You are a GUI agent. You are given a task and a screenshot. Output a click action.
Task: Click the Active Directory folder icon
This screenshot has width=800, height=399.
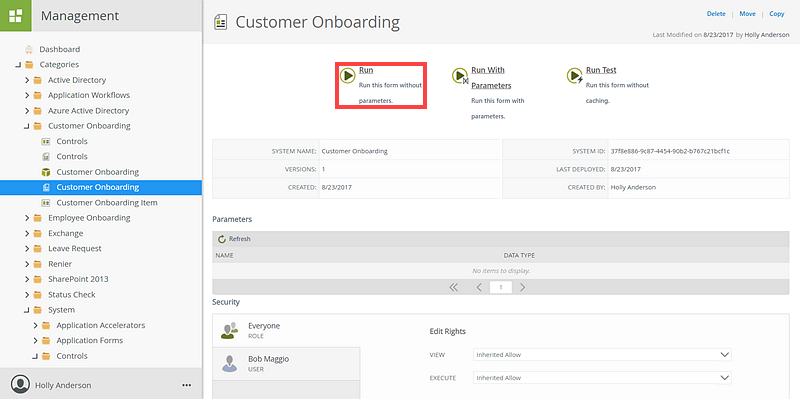point(37,80)
